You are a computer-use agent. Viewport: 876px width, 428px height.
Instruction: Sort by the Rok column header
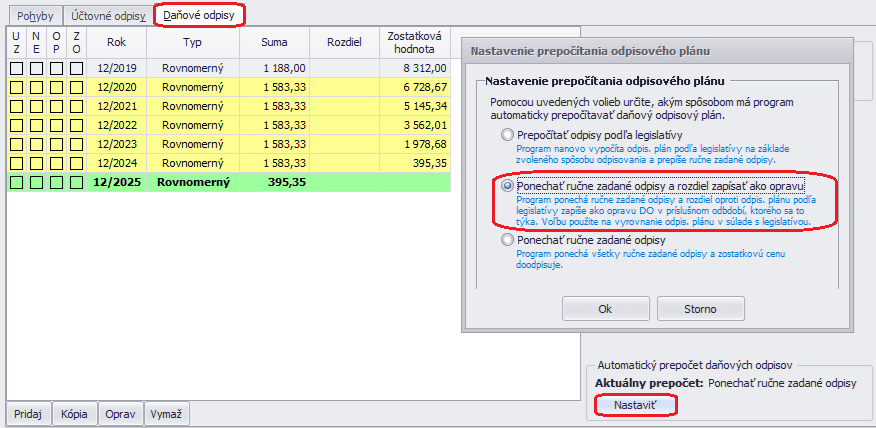[116, 43]
